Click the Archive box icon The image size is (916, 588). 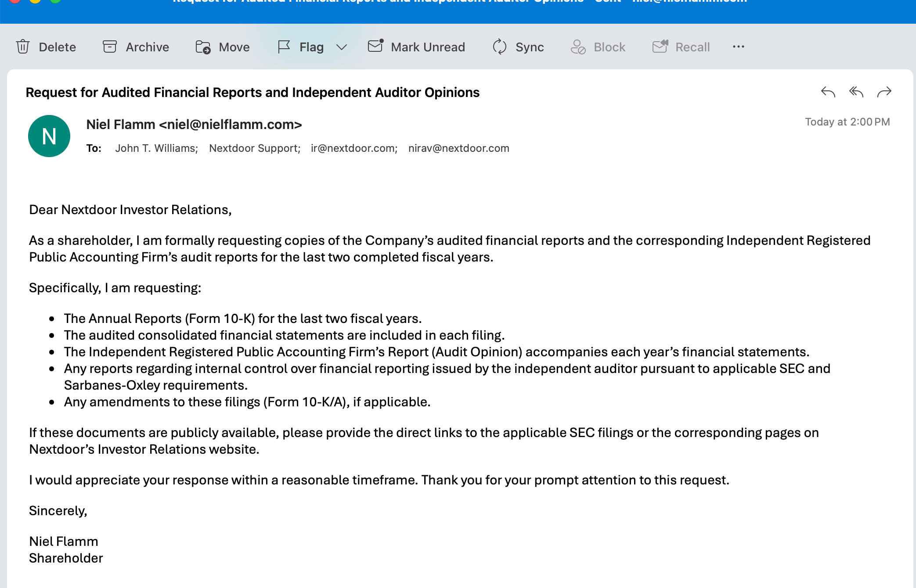(110, 47)
